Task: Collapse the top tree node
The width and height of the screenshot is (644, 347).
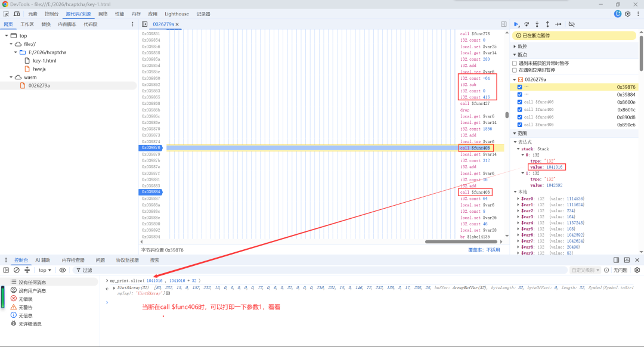Action: [7, 36]
